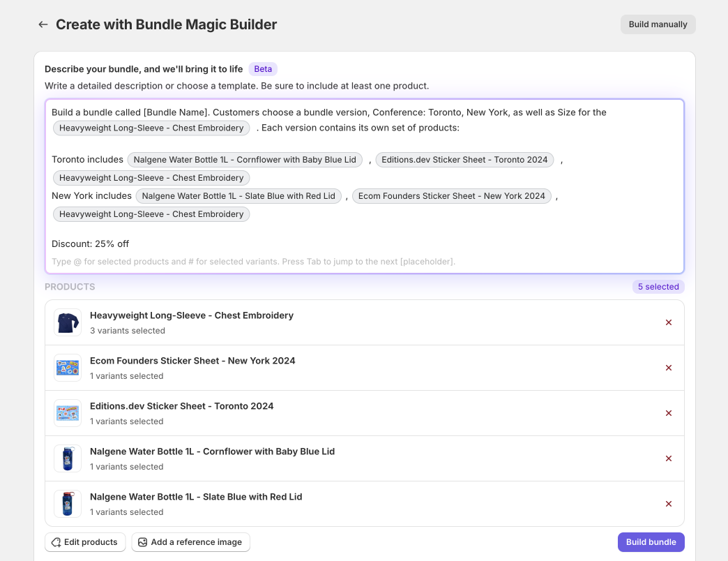Remove Nalgene Slate Blue with Red Lid
Screen dimensions: 728x561
pyautogui.click(x=669, y=504)
